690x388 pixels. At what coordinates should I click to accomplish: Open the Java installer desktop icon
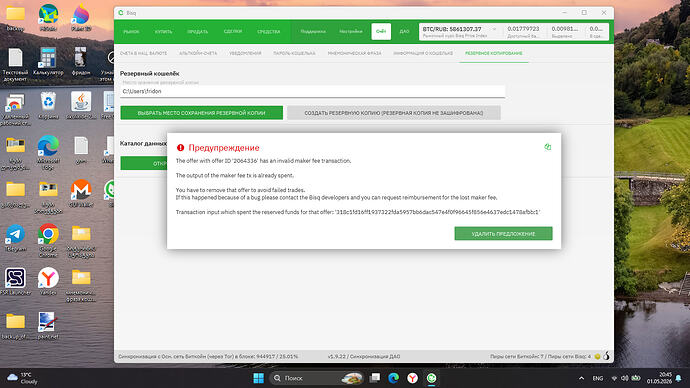click(x=81, y=106)
